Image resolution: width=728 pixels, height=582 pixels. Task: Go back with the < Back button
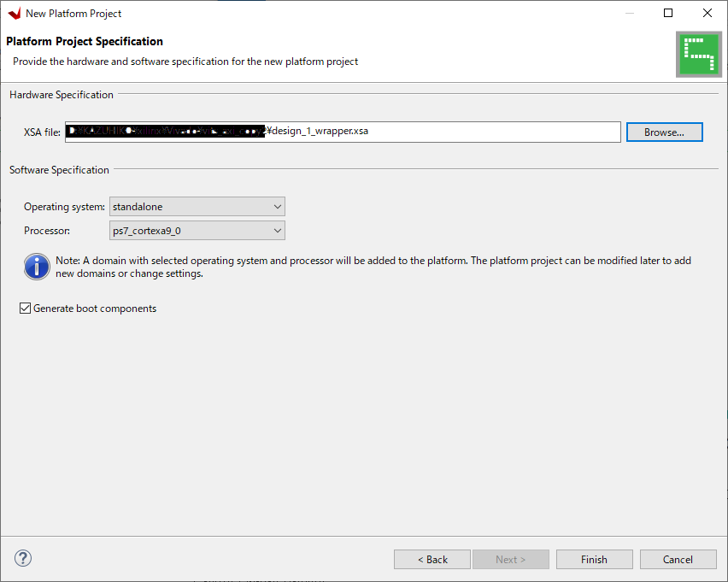(432, 559)
